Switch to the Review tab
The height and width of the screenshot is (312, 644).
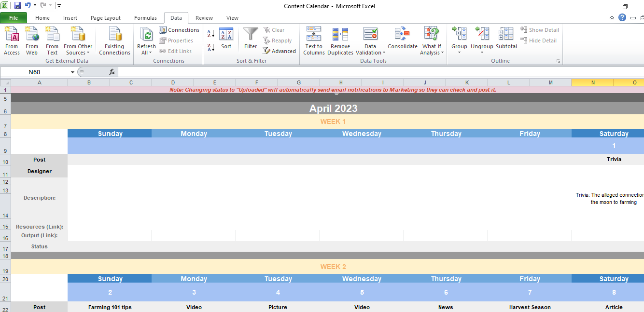[x=204, y=18]
